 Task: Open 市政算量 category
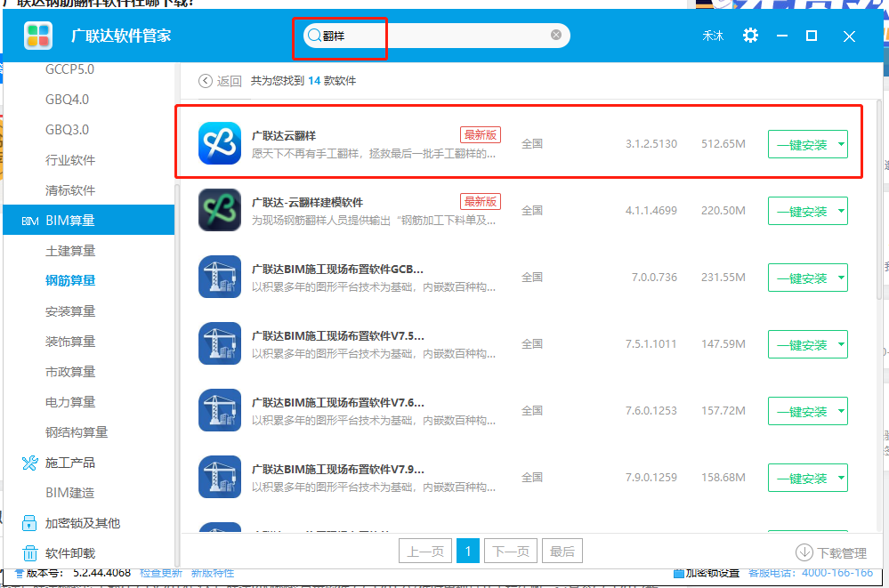(x=70, y=372)
